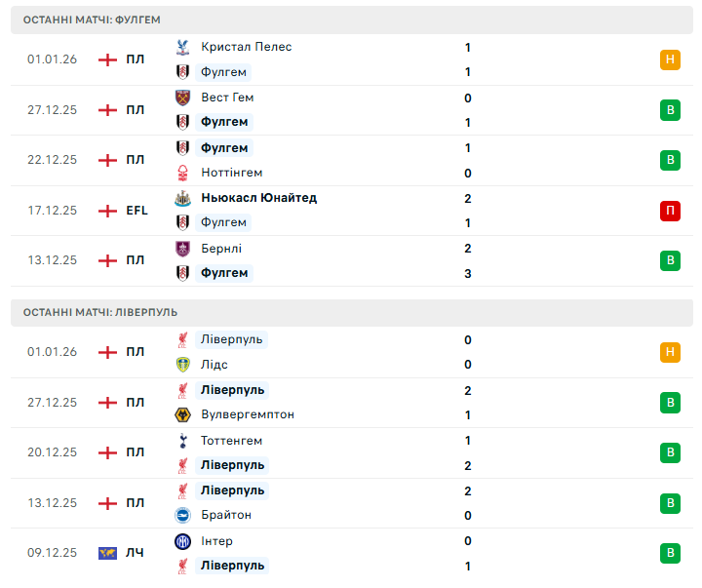Click the Champions League flag icon

(x=107, y=553)
